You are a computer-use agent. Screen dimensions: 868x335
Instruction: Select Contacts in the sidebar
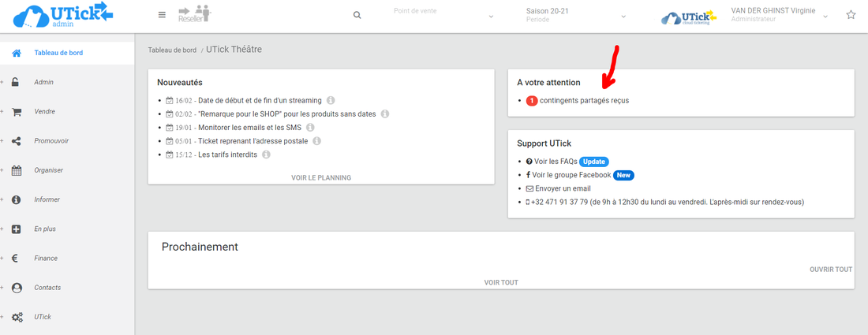(x=47, y=288)
